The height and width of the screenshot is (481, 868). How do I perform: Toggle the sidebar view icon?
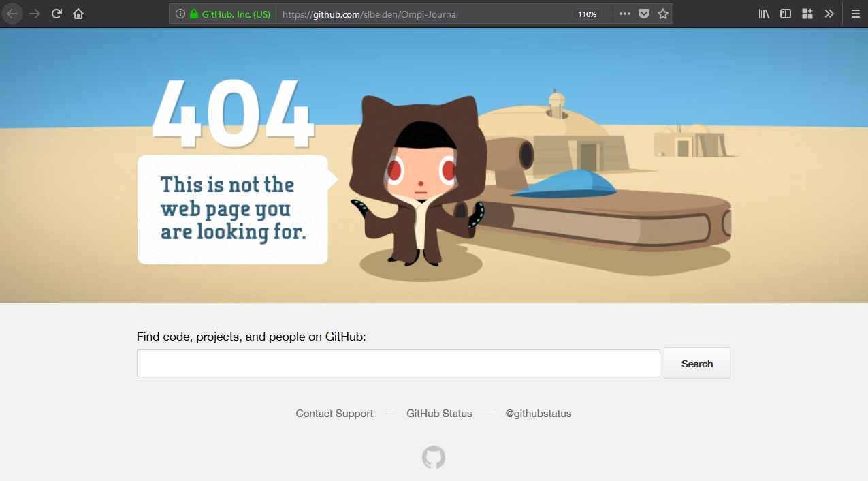coord(786,14)
